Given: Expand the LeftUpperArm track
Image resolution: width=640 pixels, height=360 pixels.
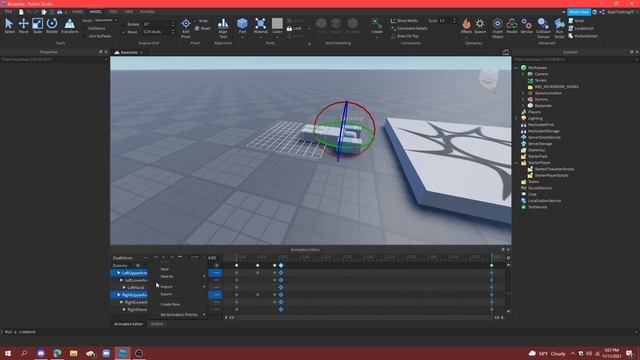Looking at the screenshot, I should 118,273.
